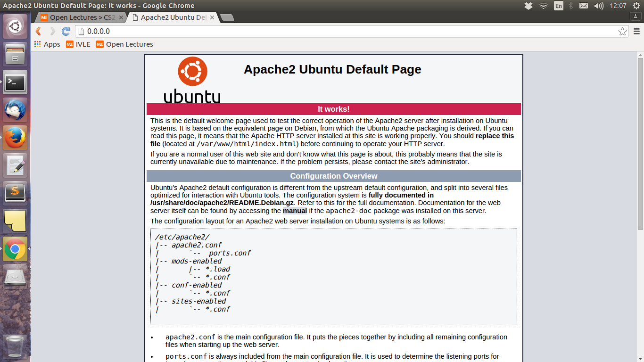Open the En keyboard layout indicator
The height and width of the screenshot is (362, 644).
pos(558,6)
